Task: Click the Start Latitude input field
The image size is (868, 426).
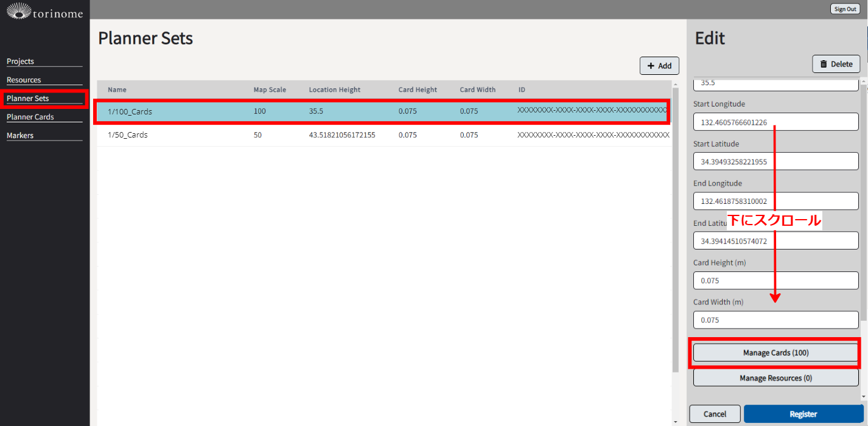Action: click(775, 162)
